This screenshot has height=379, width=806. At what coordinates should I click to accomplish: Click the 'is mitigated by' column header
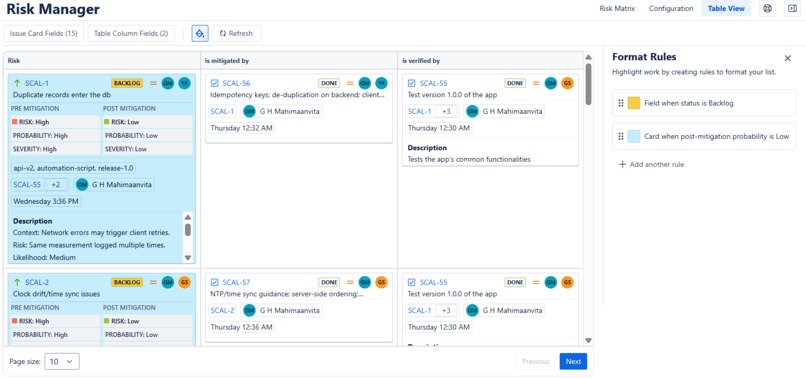[x=299, y=61]
